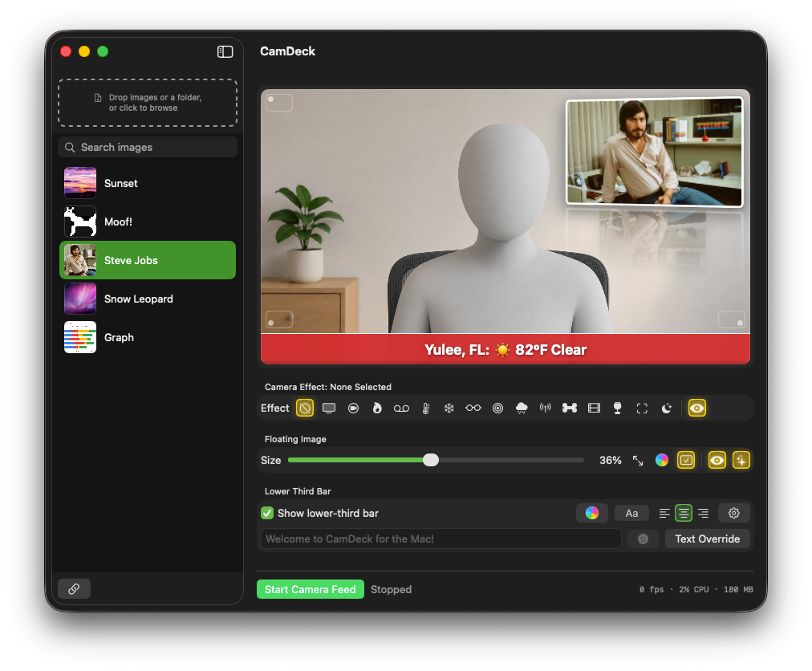Click the fps CPU memory stats readout
The width and height of the screenshot is (812, 671).
pyautogui.click(x=696, y=590)
